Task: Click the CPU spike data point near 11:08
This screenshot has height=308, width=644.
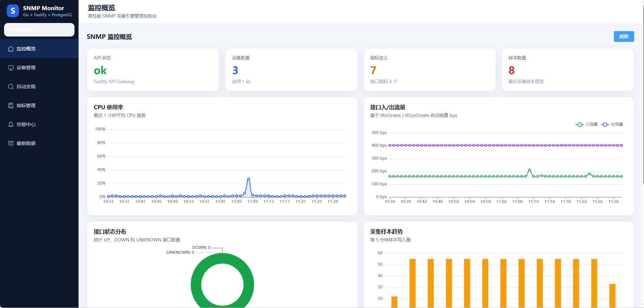Action: [x=249, y=179]
